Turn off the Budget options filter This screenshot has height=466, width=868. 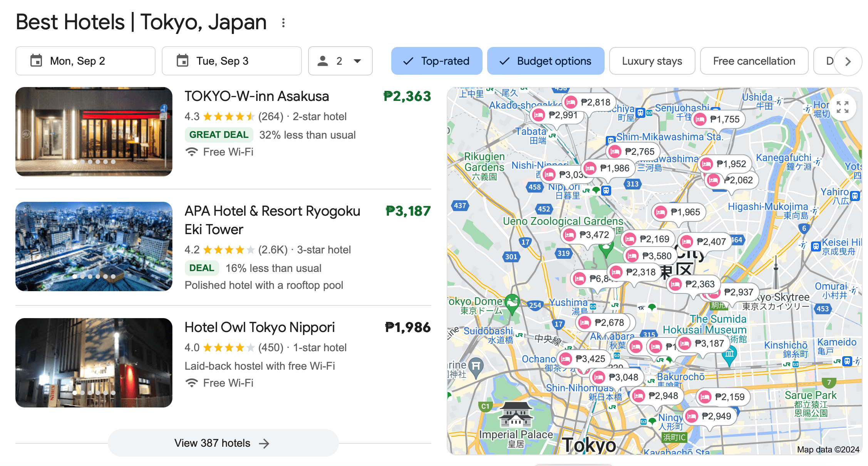coord(546,61)
